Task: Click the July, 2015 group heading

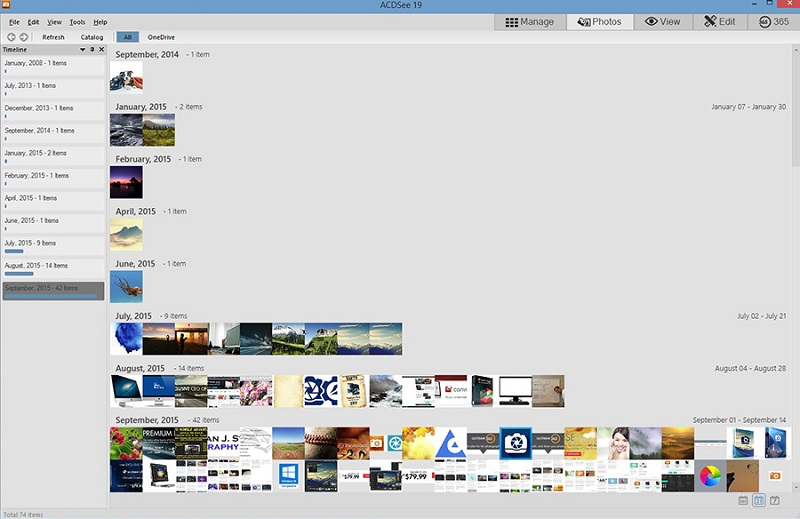Action: pyautogui.click(x=134, y=316)
